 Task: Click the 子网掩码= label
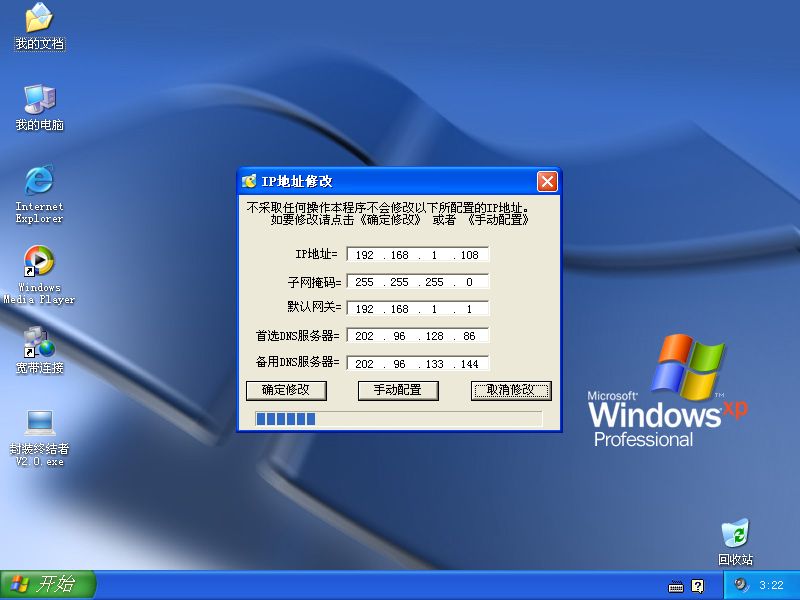click(314, 282)
